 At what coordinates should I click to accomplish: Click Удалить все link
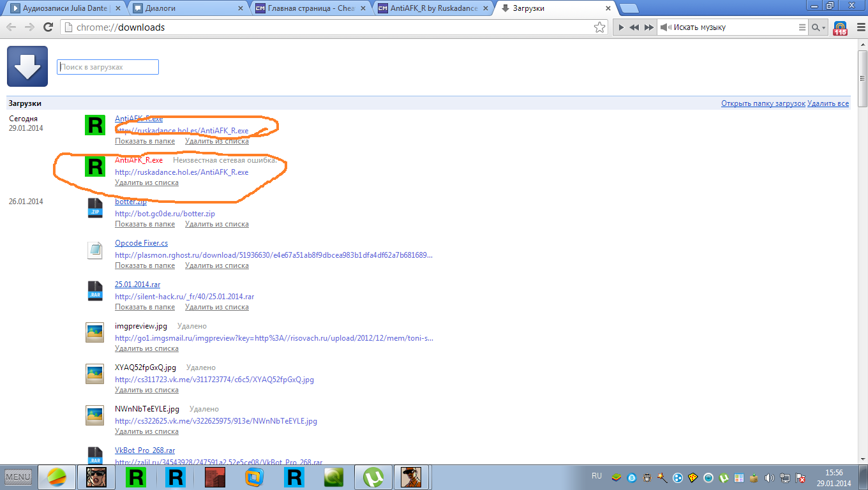tap(828, 103)
